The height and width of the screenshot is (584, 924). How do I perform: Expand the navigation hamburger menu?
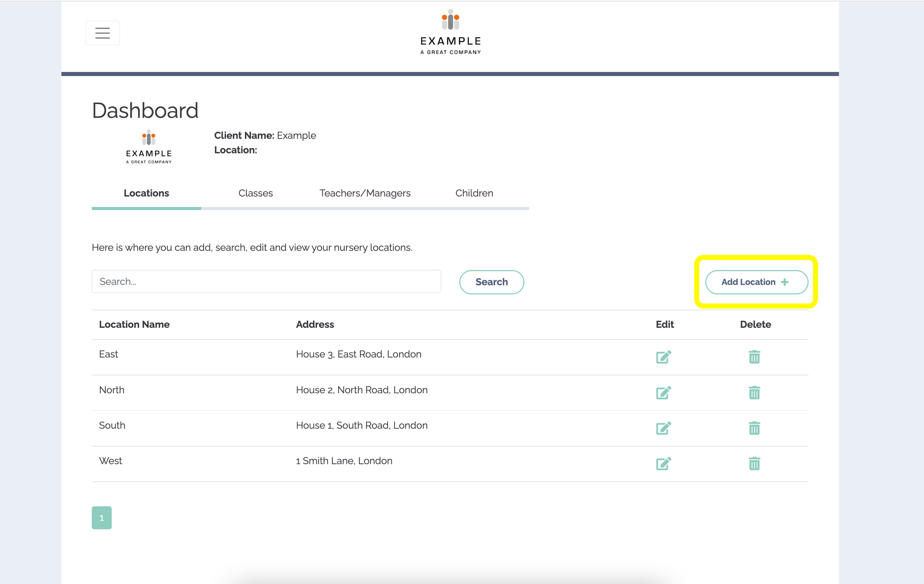pos(102,33)
